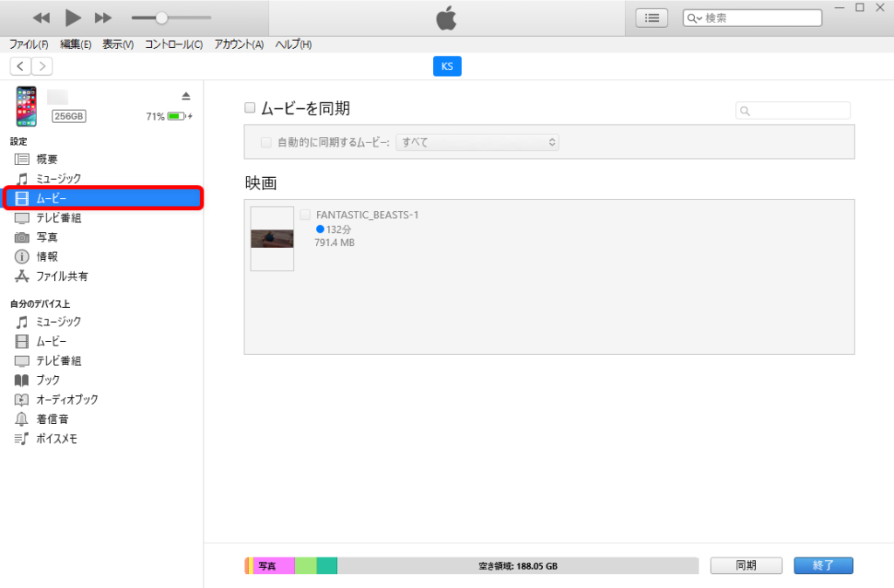Viewport: 894px width, 588px height.
Task: Open the 表示(V) menu
Action: 118,44
